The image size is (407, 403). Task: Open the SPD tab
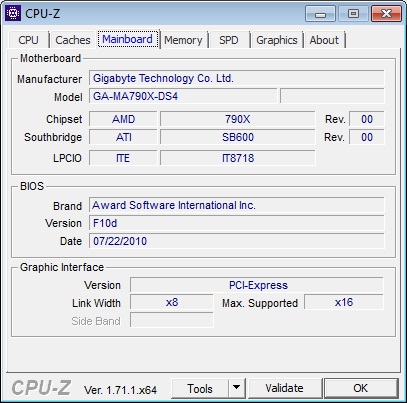pyautogui.click(x=229, y=40)
